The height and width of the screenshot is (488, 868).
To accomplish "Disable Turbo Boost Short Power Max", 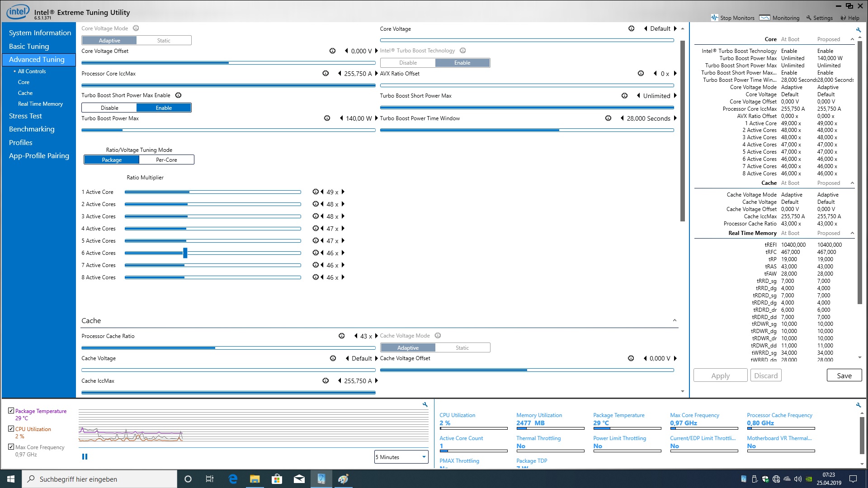I will [109, 108].
